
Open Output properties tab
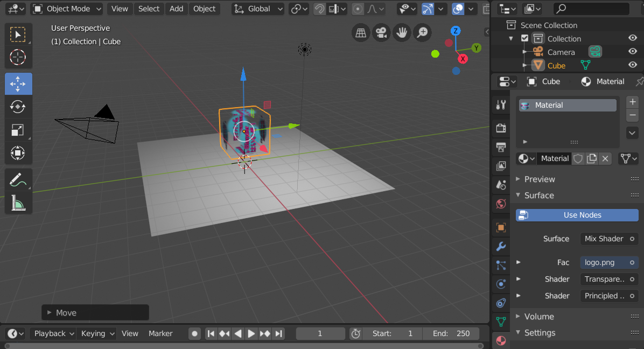501,147
